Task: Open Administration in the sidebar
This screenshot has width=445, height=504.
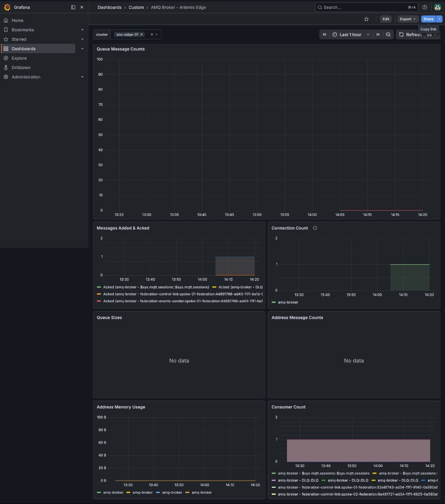Action: (26, 77)
